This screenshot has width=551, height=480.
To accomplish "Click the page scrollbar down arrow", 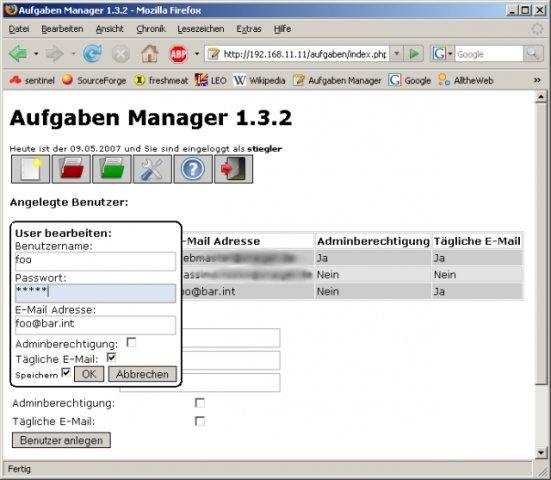I will (541, 452).
